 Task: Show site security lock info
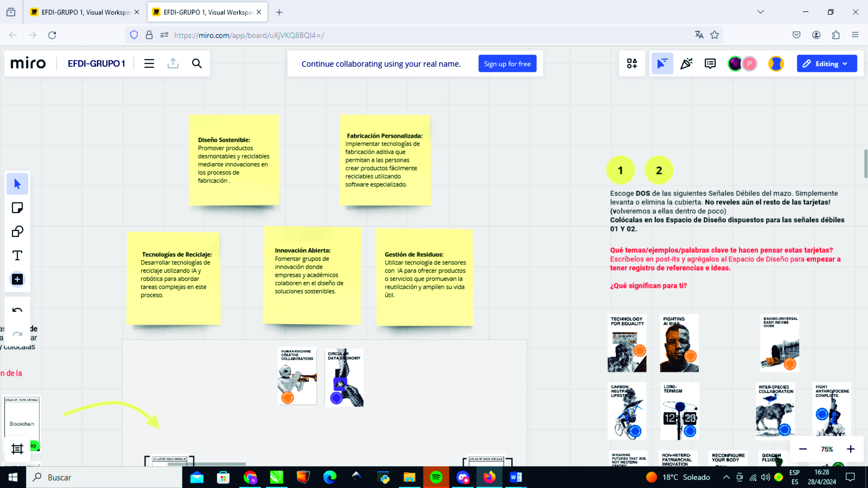pos(149,35)
